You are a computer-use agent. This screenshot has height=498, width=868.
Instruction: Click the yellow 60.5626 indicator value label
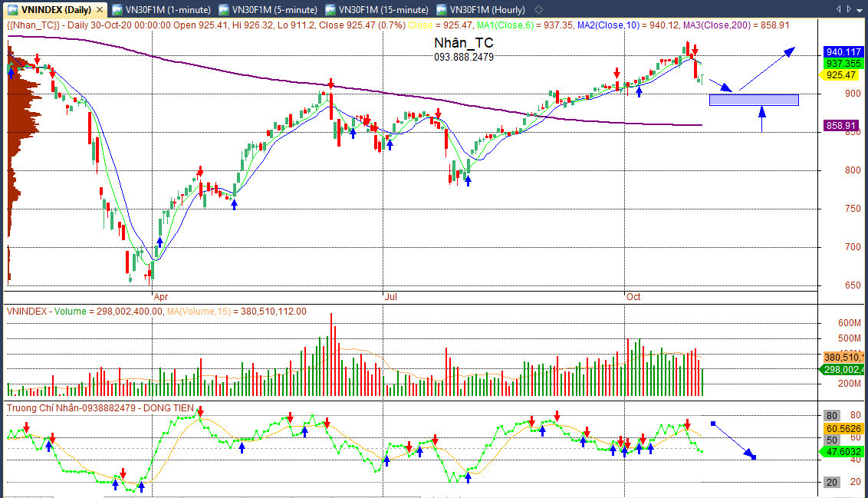pyautogui.click(x=843, y=429)
